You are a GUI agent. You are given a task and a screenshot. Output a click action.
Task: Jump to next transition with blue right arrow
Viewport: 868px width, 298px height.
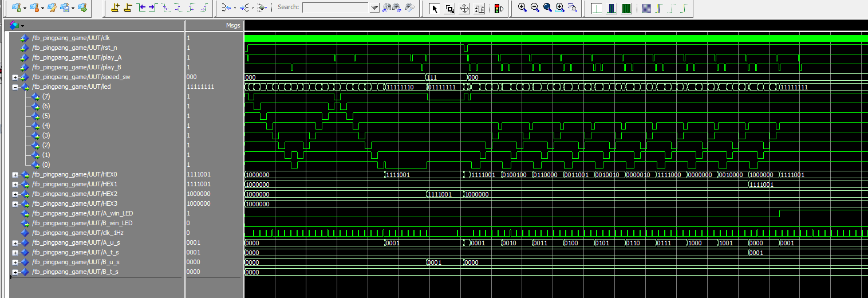pos(153,8)
